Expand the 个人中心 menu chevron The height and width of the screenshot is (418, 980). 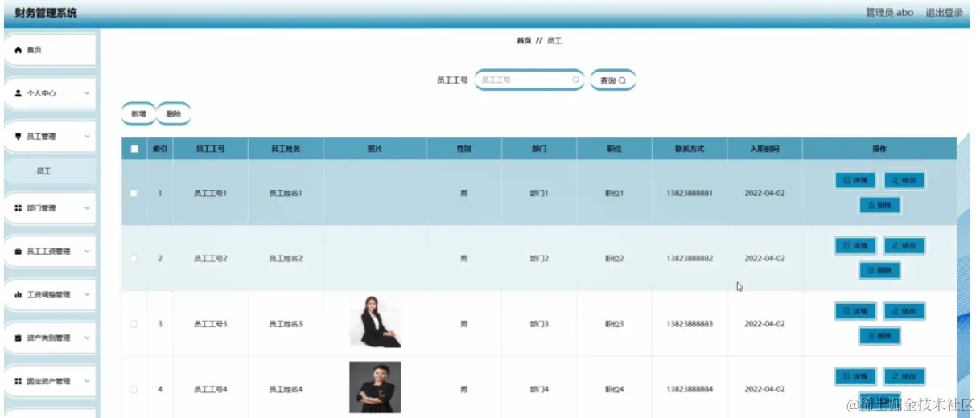[x=87, y=93]
